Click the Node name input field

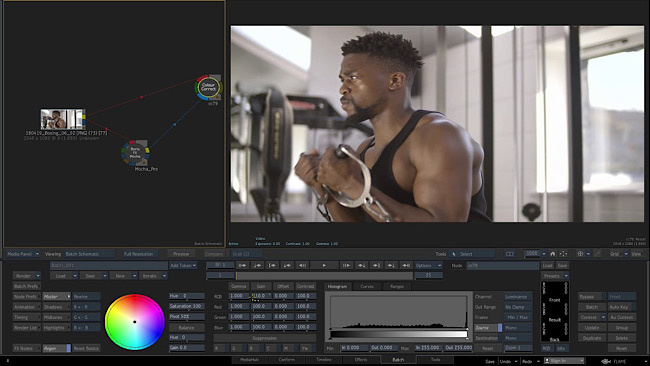point(502,265)
